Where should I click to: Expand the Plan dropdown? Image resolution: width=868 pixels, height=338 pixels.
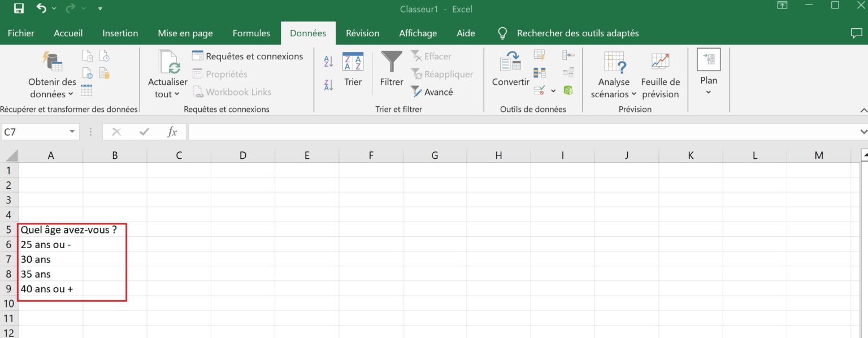[708, 90]
